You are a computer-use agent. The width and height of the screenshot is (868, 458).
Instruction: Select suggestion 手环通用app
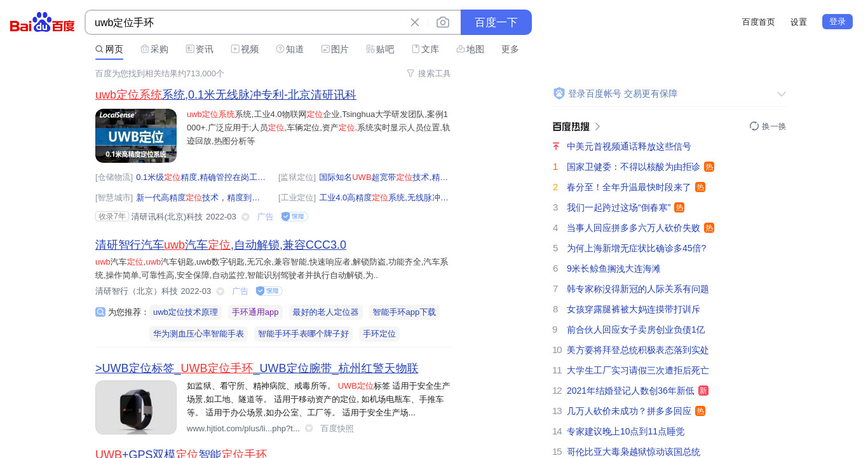coord(255,312)
